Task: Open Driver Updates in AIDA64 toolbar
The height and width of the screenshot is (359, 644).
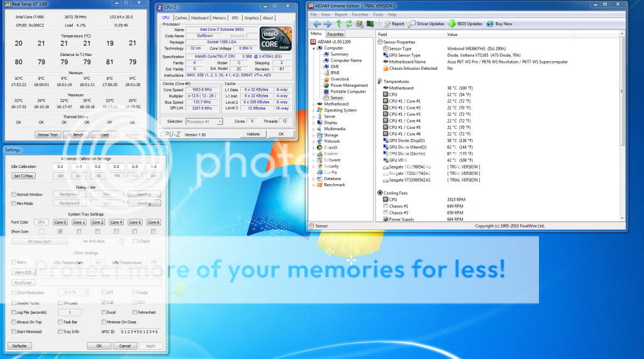Action: 426,24
